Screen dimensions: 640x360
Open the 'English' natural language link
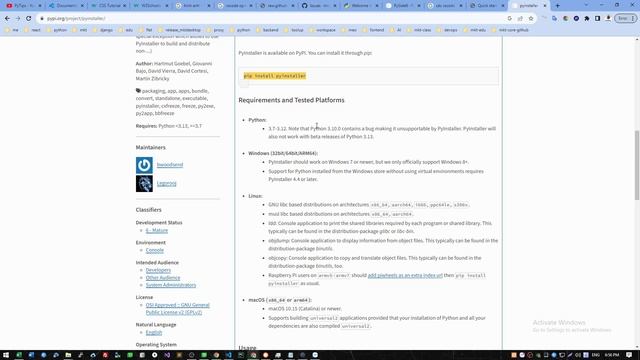[154, 332]
